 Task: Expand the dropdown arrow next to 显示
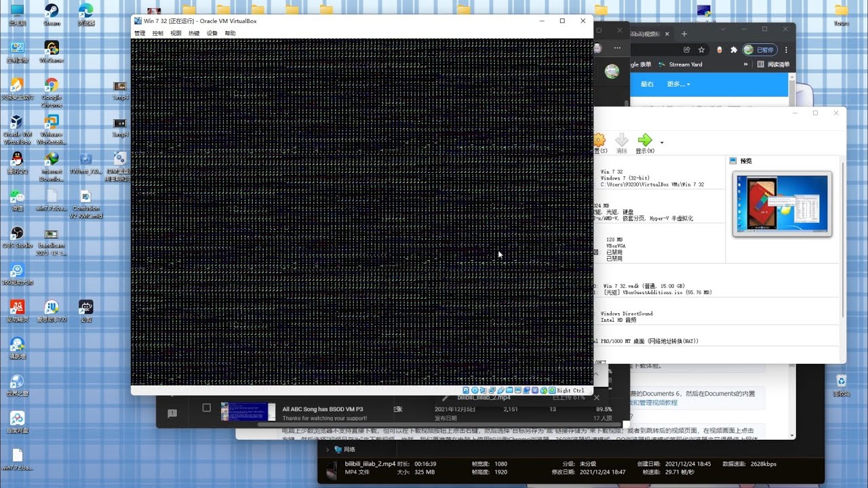(x=662, y=142)
